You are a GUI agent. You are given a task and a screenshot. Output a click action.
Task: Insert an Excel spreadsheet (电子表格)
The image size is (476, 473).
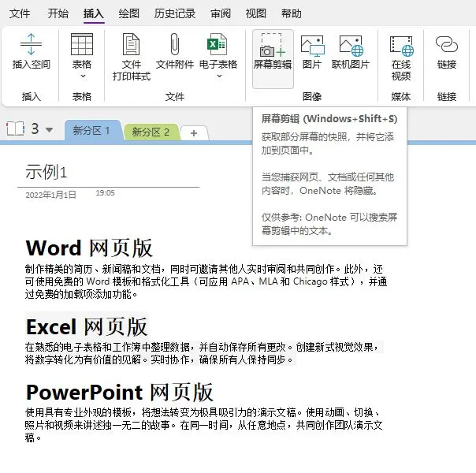click(x=218, y=51)
